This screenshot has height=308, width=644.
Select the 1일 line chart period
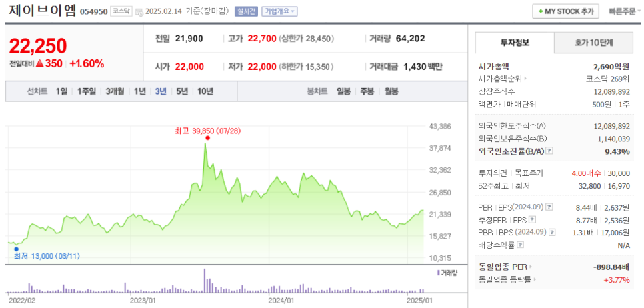coord(61,91)
